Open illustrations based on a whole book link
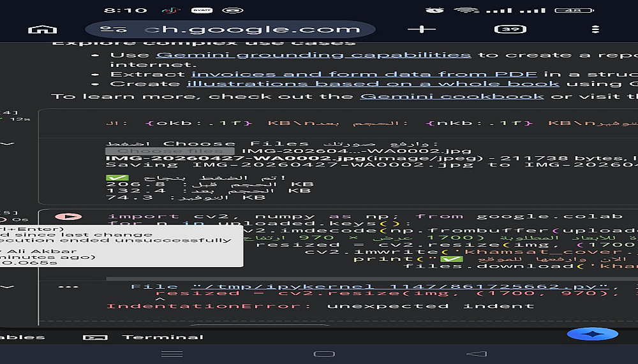This screenshot has width=638, height=364. (x=373, y=84)
